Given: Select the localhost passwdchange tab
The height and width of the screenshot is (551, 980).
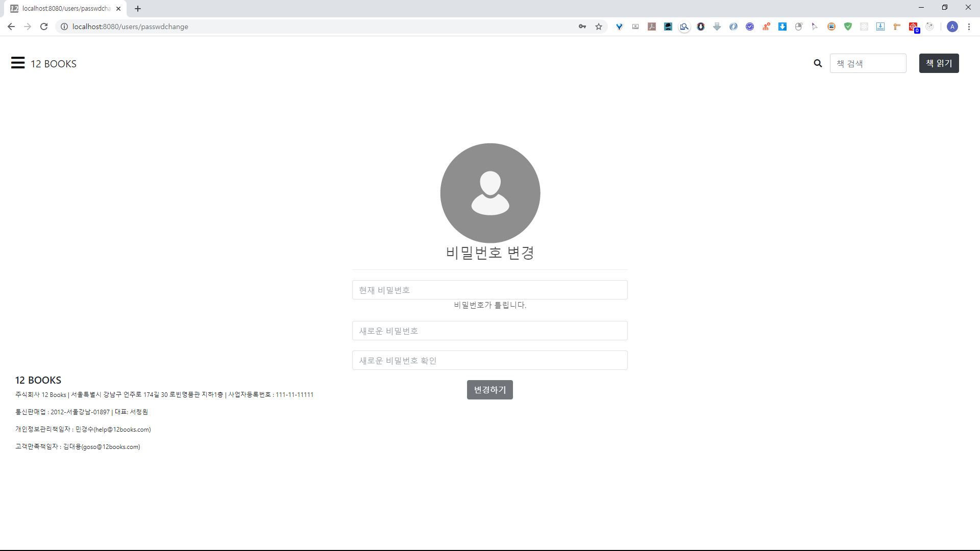Looking at the screenshot, I should [x=65, y=9].
